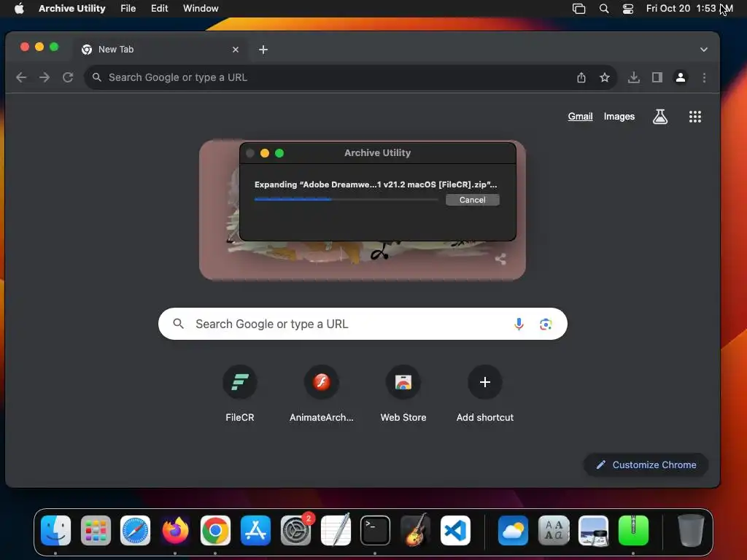Open the Apple menu
747x560 pixels.
click(x=19, y=8)
